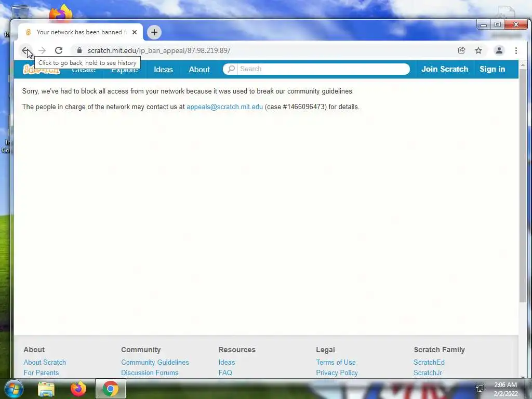Click the 'Community' footer heading
This screenshot has width=532, height=399.
[141, 350]
